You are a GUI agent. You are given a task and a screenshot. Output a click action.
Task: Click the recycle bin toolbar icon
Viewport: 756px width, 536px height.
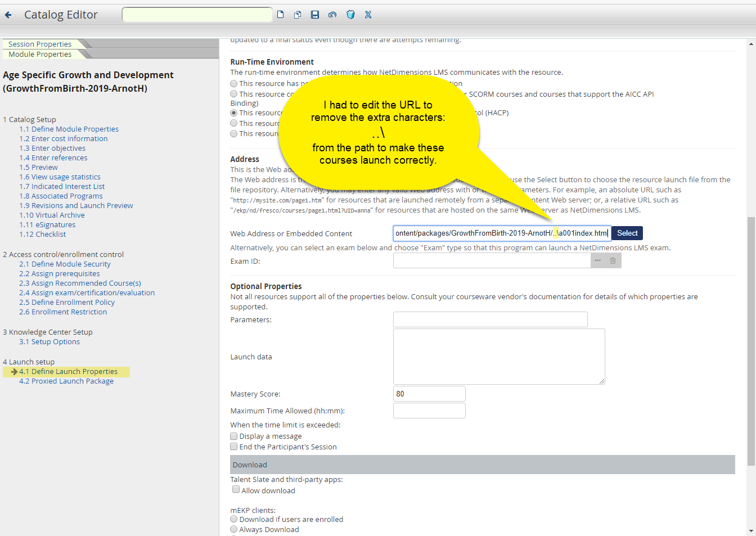tap(350, 15)
